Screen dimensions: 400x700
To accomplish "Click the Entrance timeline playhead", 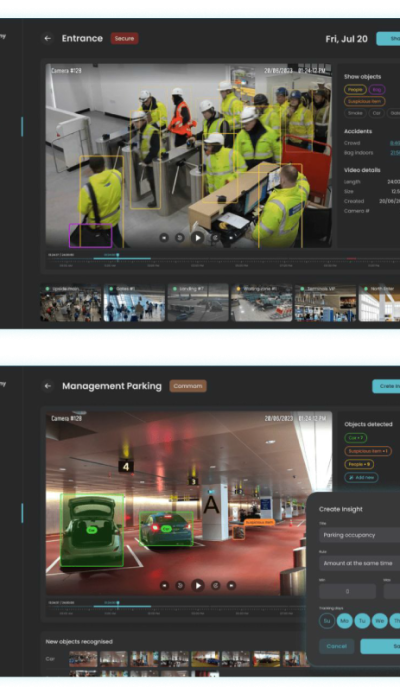I will (118, 255).
